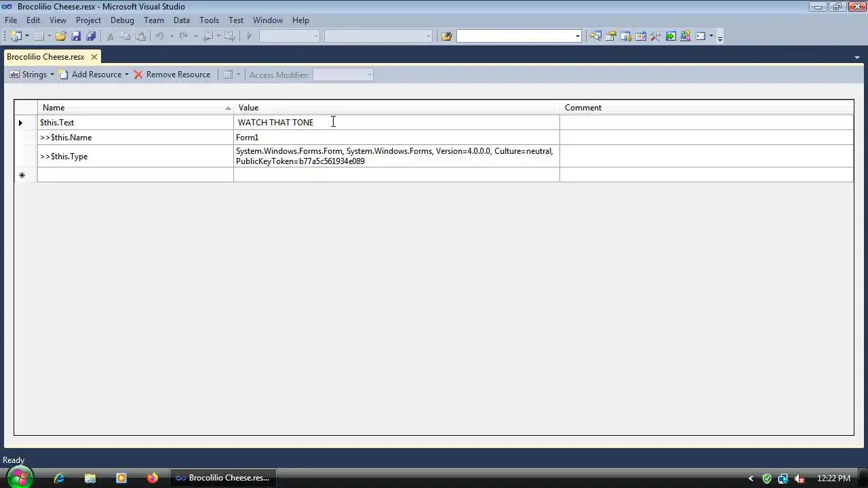Open the Command Window toolbar icon
The height and width of the screenshot is (488, 868).
coord(701,36)
